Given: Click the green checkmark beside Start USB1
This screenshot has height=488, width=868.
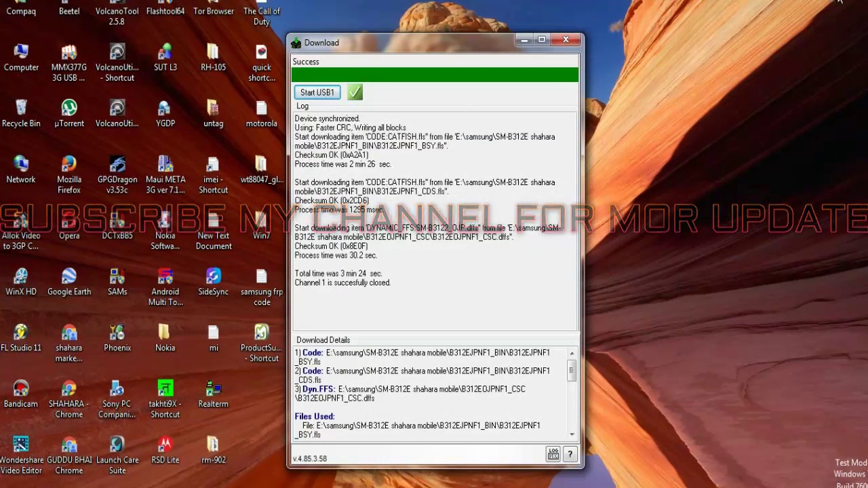Looking at the screenshot, I should (x=355, y=92).
